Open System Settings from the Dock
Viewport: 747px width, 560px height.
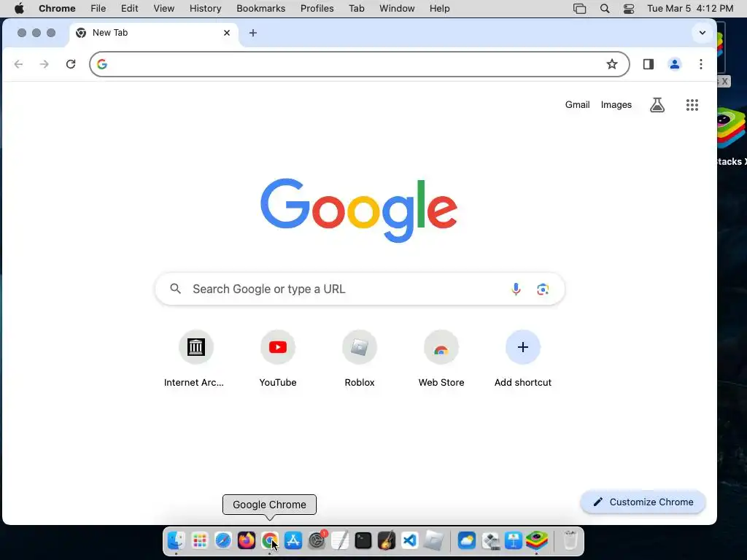coord(317,540)
